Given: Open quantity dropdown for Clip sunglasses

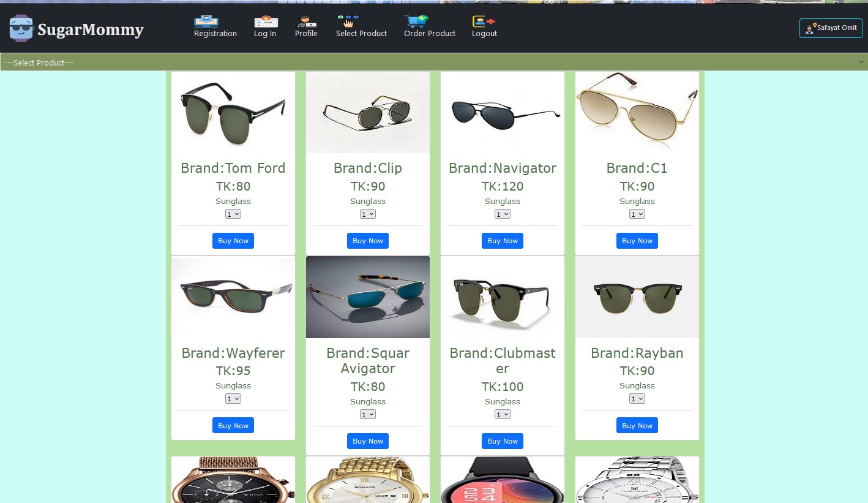Looking at the screenshot, I should [368, 214].
